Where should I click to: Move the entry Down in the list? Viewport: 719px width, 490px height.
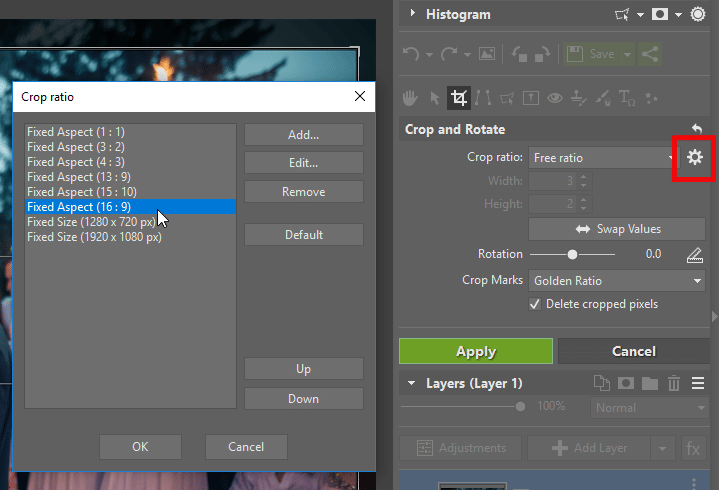pyautogui.click(x=304, y=398)
